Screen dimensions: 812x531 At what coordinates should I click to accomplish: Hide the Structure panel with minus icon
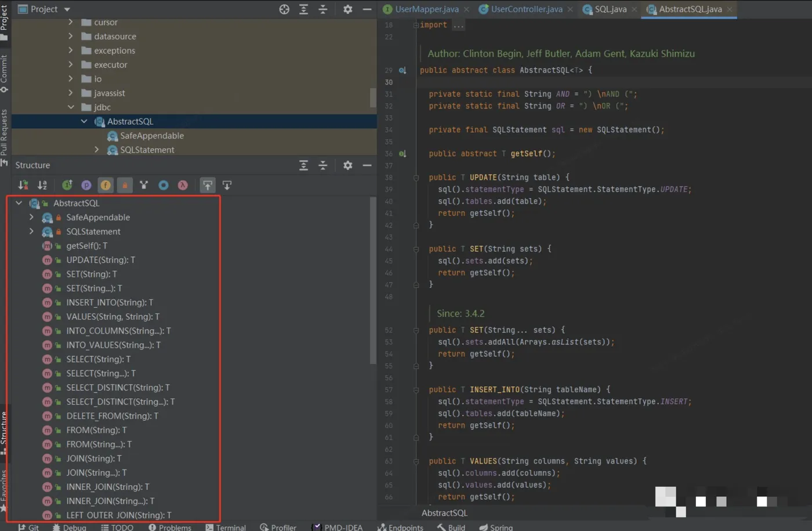(367, 165)
